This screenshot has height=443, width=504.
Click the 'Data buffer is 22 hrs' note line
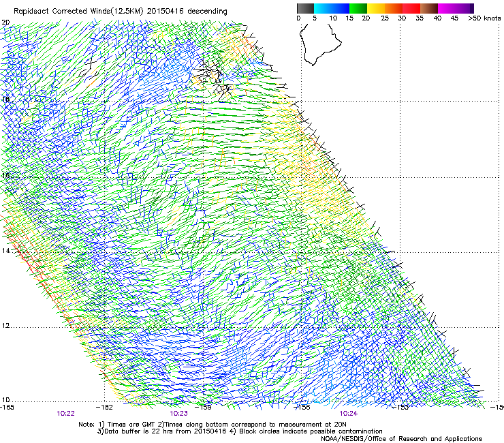[240, 431]
